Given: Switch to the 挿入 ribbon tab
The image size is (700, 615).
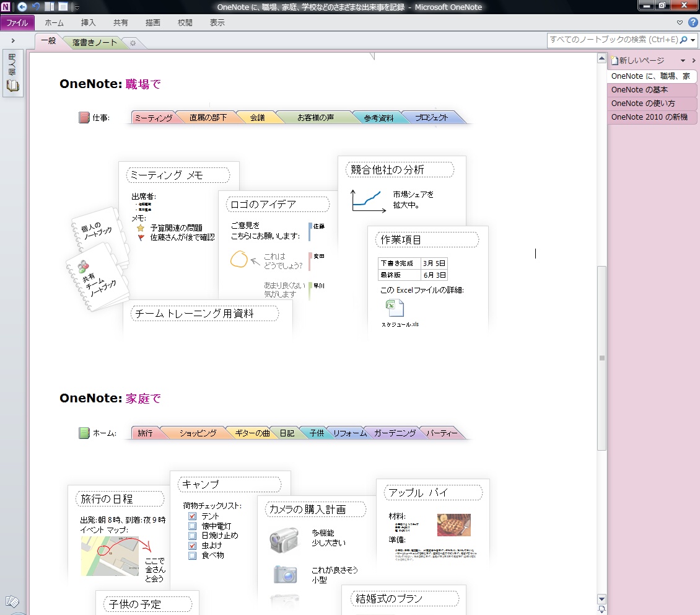Looking at the screenshot, I should (x=88, y=23).
